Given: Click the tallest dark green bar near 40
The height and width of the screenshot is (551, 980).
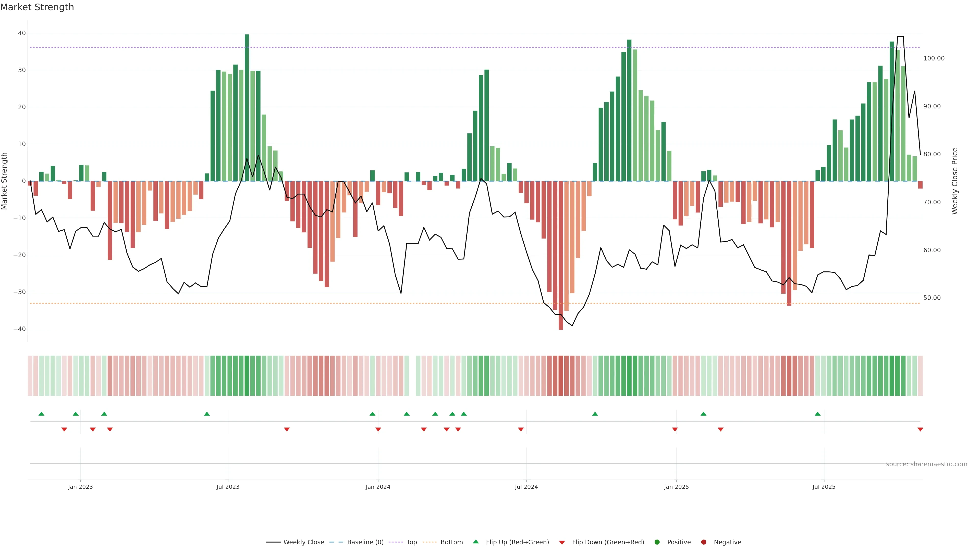Looking at the screenshot, I should pos(247,106).
